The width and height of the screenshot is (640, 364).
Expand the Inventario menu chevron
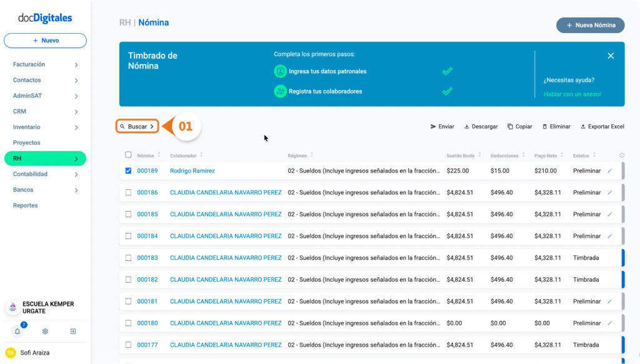coord(76,127)
